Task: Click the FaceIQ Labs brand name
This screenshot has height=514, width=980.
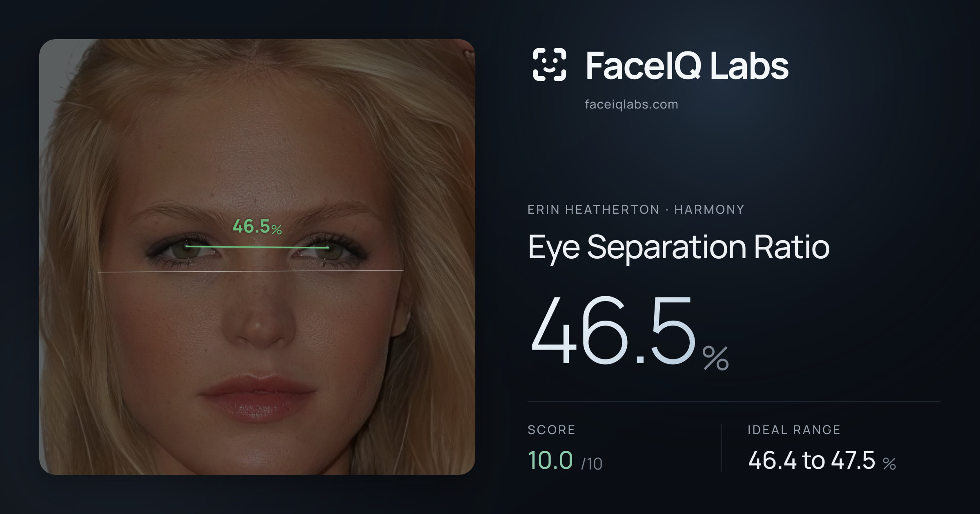Action: tap(687, 65)
